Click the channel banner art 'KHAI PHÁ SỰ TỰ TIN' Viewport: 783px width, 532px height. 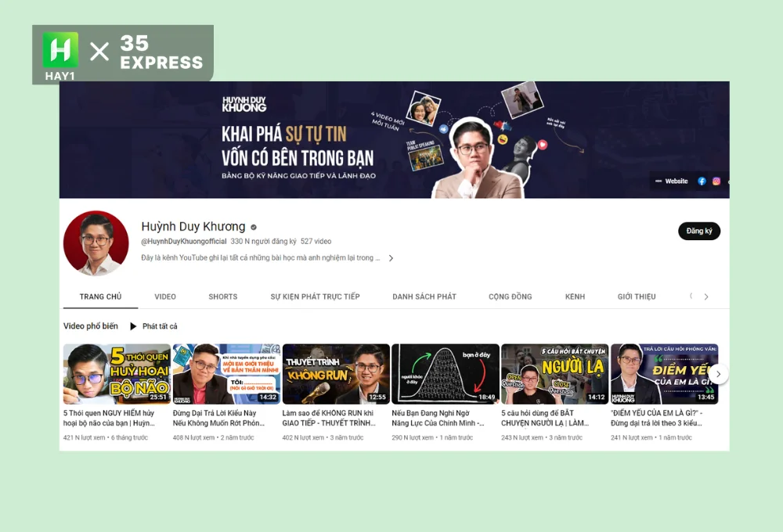[x=395, y=140]
